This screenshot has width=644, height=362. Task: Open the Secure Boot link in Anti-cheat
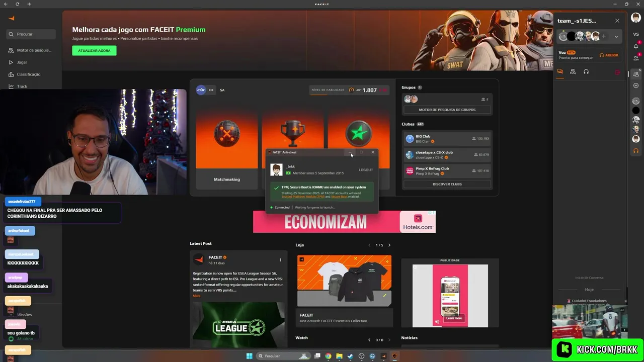tap(339, 197)
